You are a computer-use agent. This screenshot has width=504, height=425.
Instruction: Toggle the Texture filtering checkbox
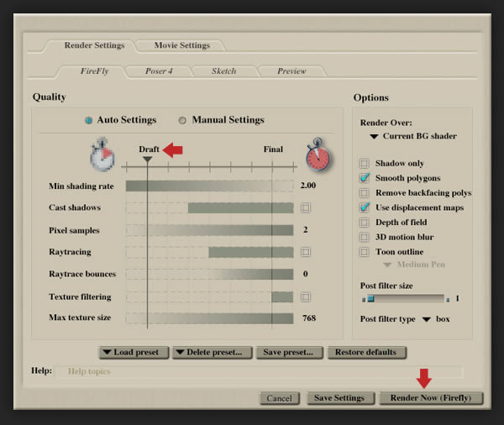pyautogui.click(x=306, y=297)
